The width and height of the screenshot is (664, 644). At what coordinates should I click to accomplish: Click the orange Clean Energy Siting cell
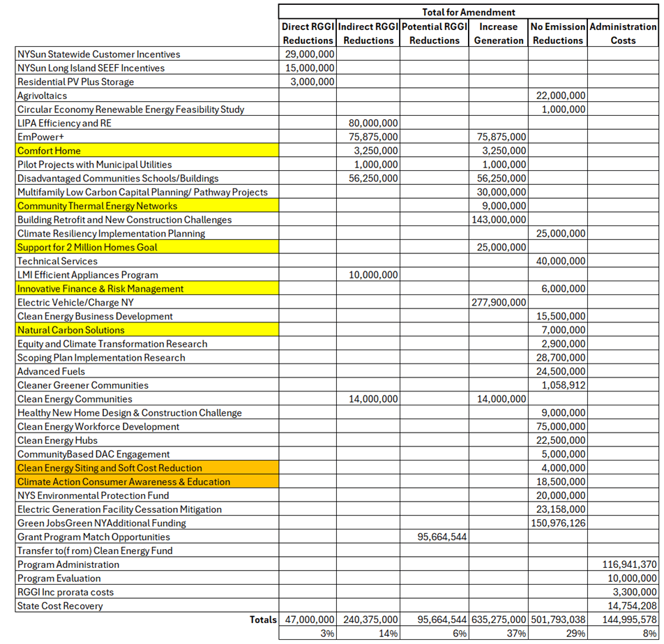tap(110, 468)
